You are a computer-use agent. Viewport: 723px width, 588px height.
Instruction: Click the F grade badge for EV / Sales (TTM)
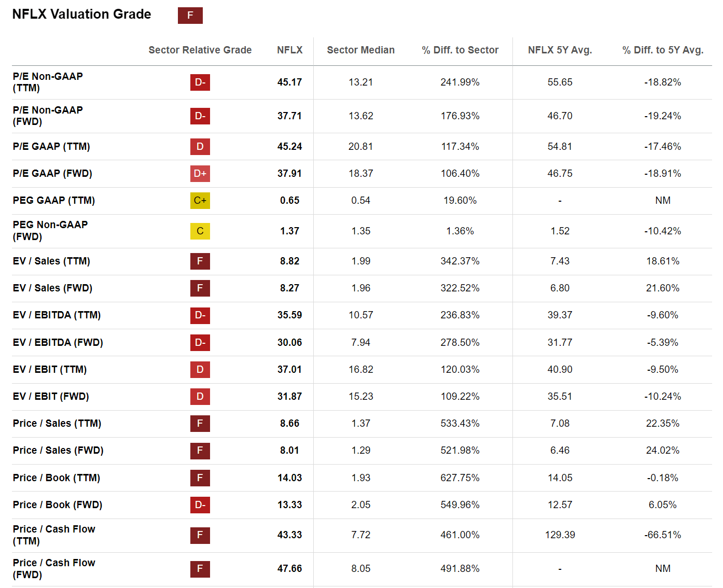200,261
